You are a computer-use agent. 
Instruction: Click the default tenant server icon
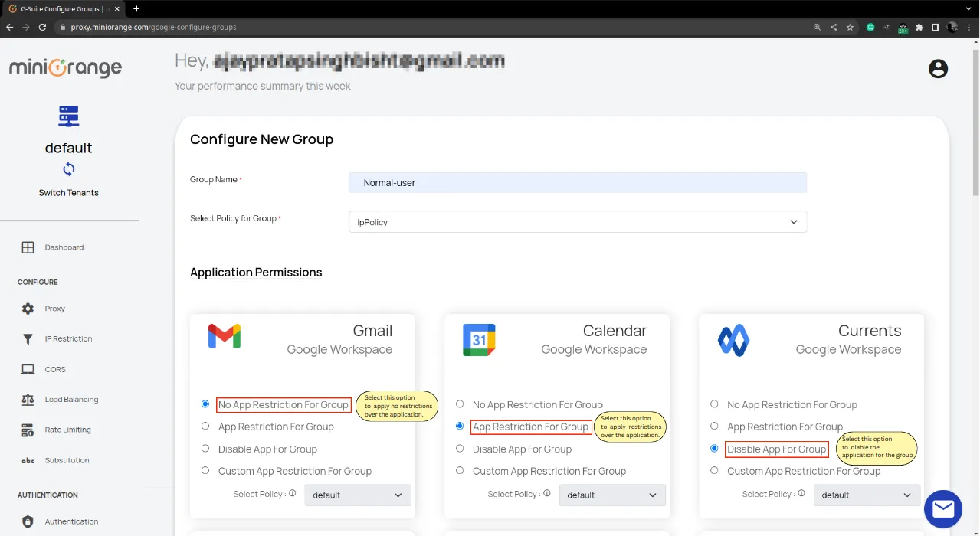[69, 116]
